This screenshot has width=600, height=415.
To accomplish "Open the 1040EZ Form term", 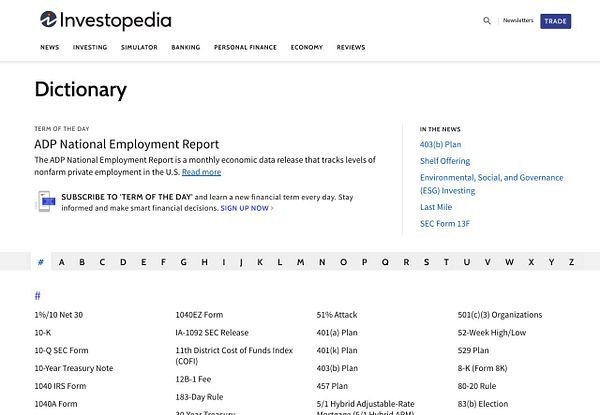I will 199,315.
